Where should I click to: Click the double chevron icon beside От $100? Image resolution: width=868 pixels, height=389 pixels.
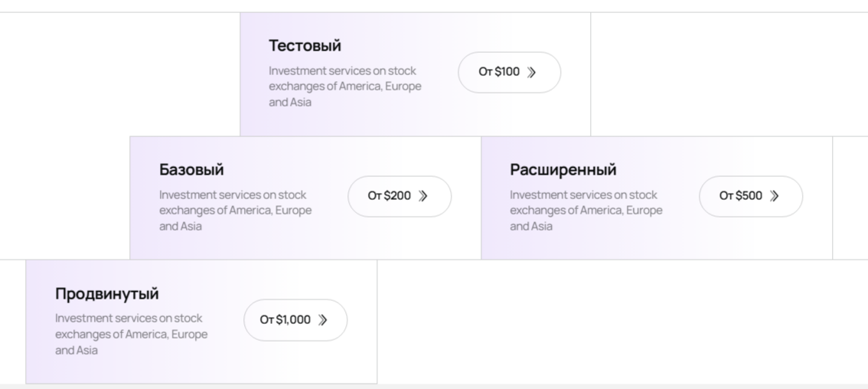(531, 72)
